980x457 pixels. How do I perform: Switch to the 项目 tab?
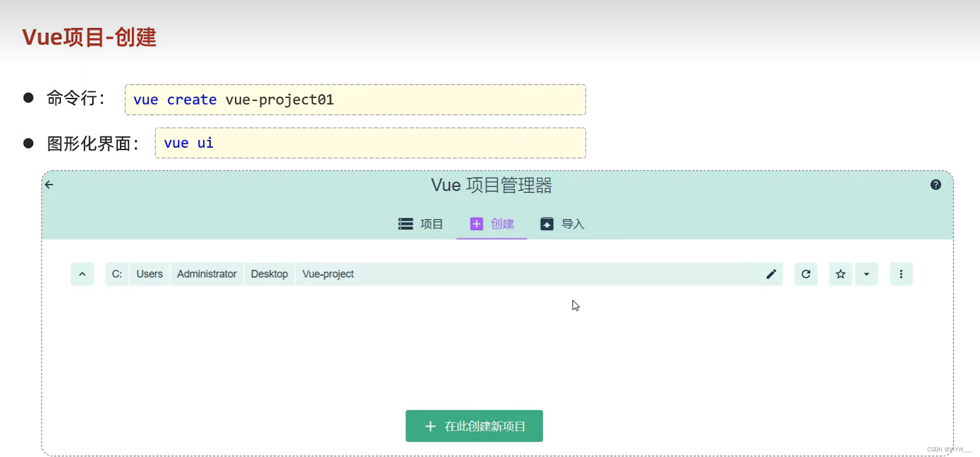430,223
